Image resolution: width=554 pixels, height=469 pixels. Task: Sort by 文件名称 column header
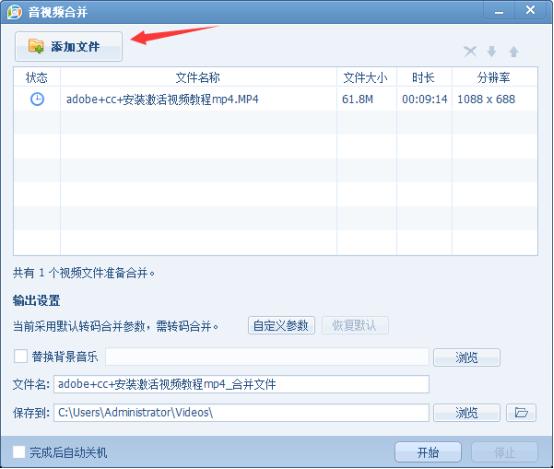coord(198,77)
